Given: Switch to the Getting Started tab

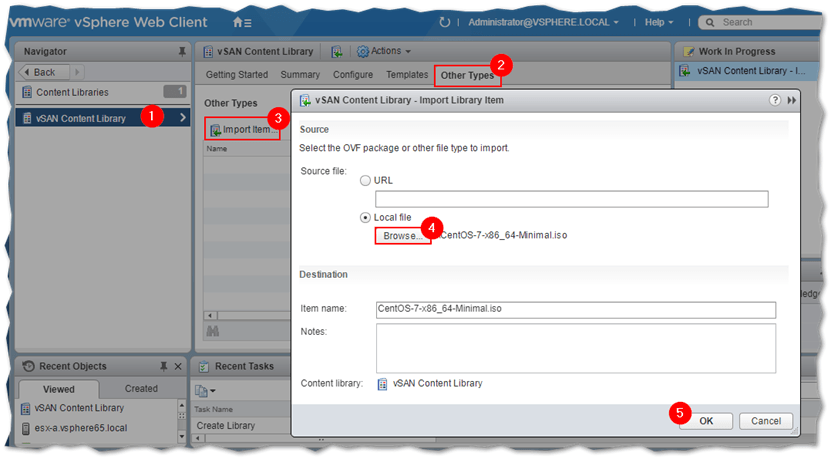Looking at the screenshot, I should click(236, 75).
